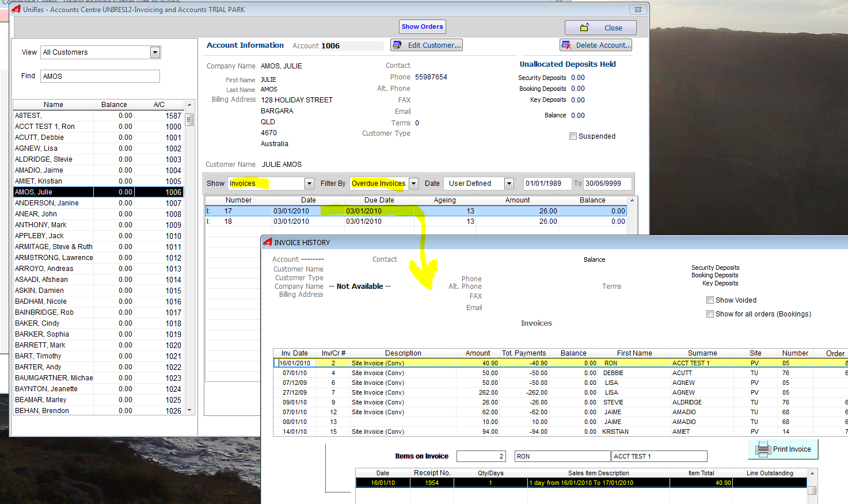Image resolution: width=848 pixels, height=504 pixels.
Task: Select customer ANDERSON, Janine
Action: 98,203
